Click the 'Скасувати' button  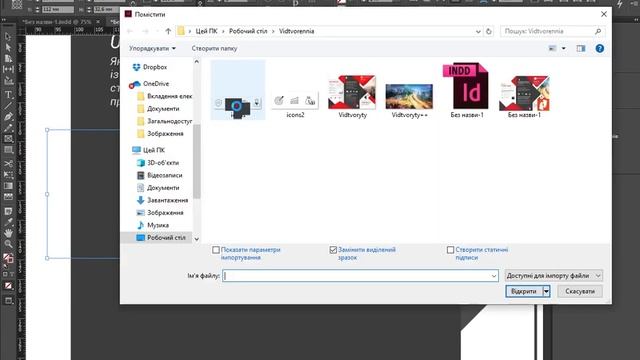[x=580, y=291]
